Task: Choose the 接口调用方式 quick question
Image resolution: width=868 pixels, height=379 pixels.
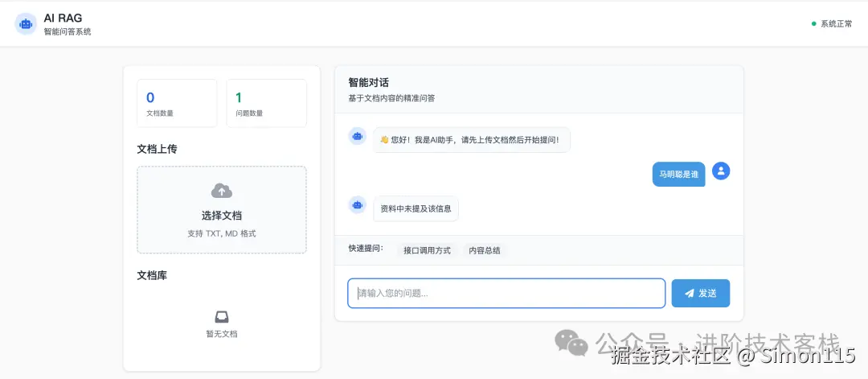Action: pyautogui.click(x=427, y=250)
